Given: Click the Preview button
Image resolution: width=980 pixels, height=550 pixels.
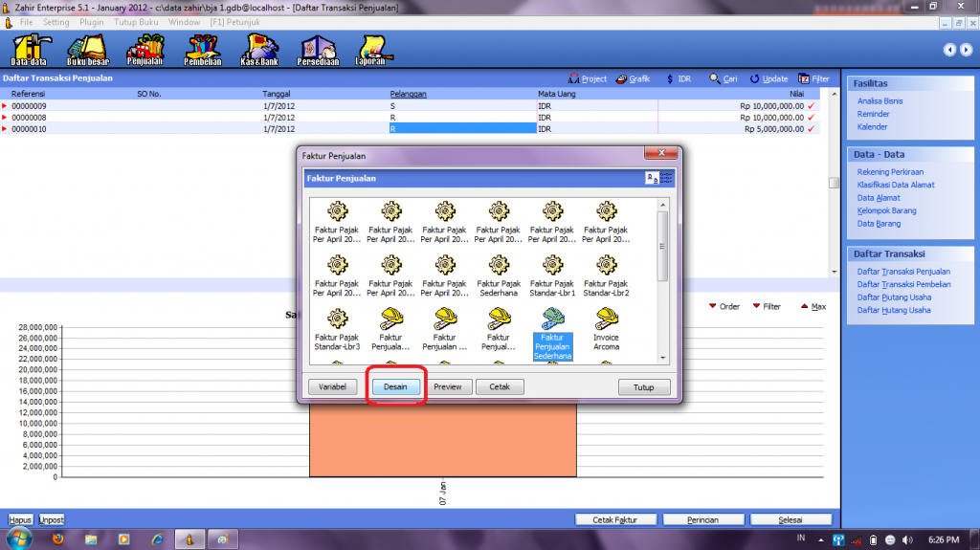Looking at the screenshot, I should (448, 386).
